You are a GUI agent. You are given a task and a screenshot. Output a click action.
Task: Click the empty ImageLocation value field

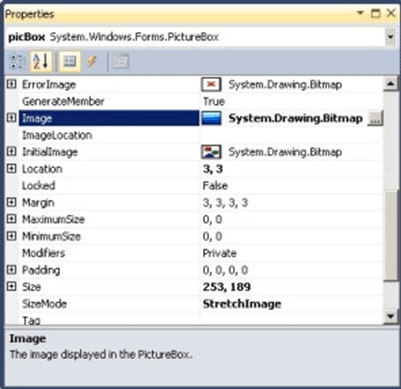291,135
